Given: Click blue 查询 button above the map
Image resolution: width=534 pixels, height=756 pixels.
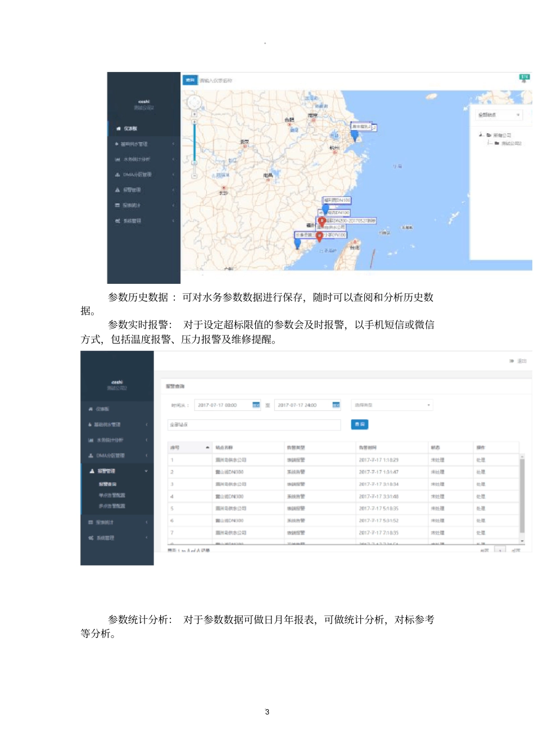Looking at the screenshot, I should [x=190, y=80].
